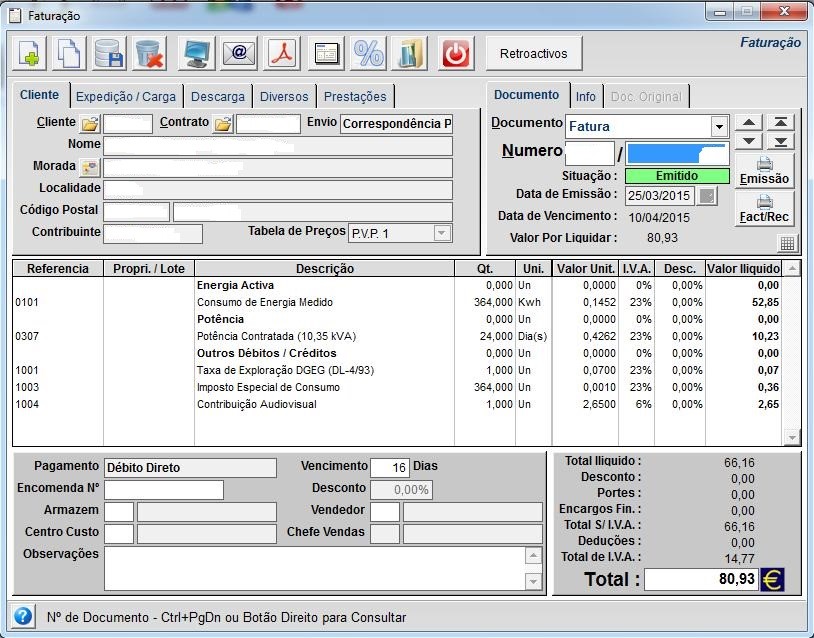
Task: Click in the Observações text box
Action: click(x=315, y=568)
